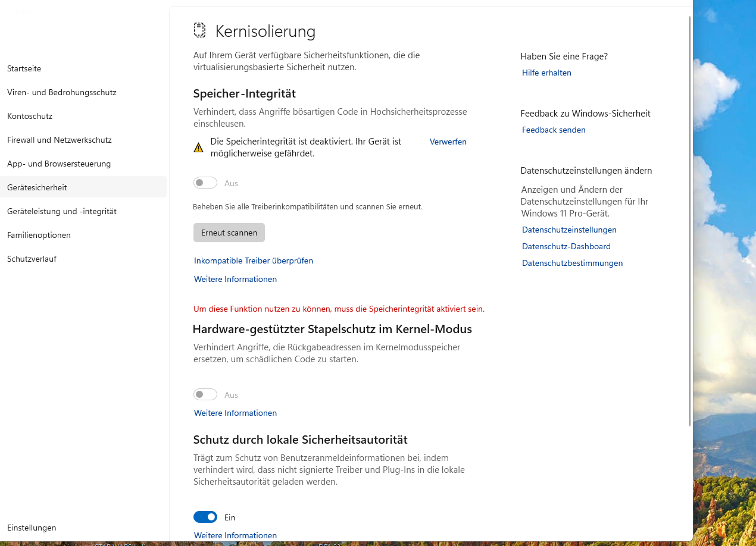This screenshot has width=756, height=546.
Task: Click the Verwerfen link beside the warning
Action: (448, 142)
